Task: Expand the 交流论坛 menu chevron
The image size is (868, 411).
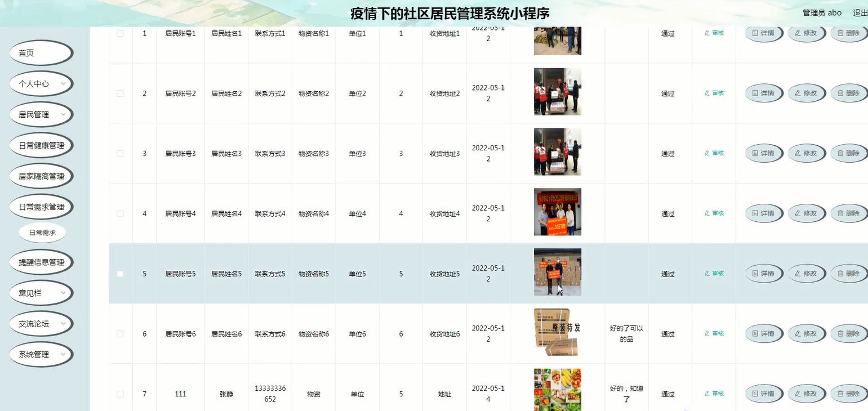Action: (63, 324)
